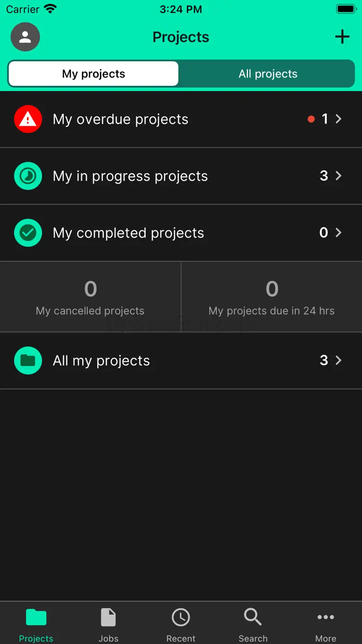Select the Projects tab in bottom bar
362x644 pixels.
(x=36, y=624)
